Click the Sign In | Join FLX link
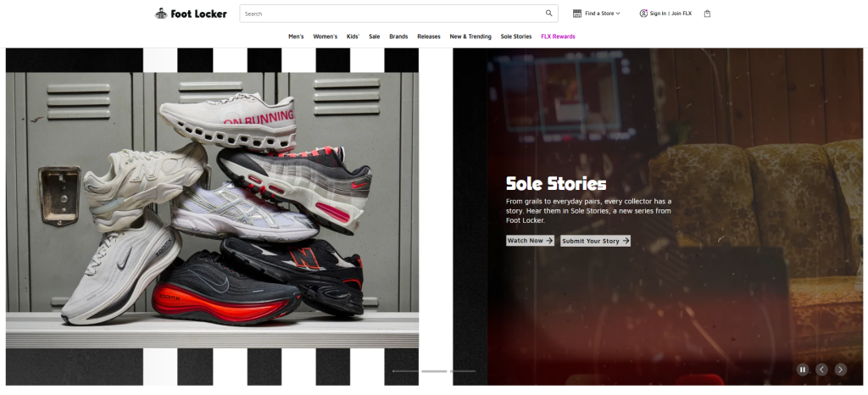Screen dimensions: 868x395 [x=670, y=14]
